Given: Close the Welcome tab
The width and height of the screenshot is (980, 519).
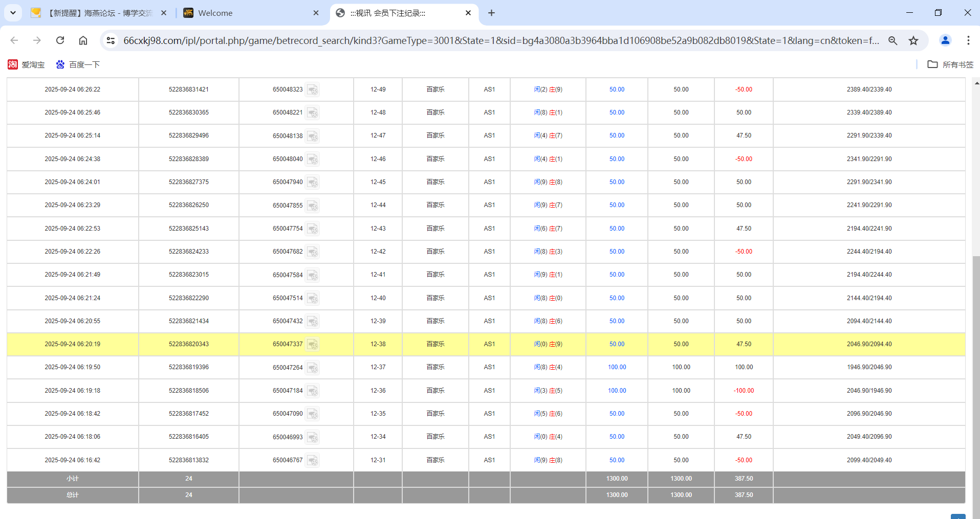Looking at the screenshot, I should point(316,13).
